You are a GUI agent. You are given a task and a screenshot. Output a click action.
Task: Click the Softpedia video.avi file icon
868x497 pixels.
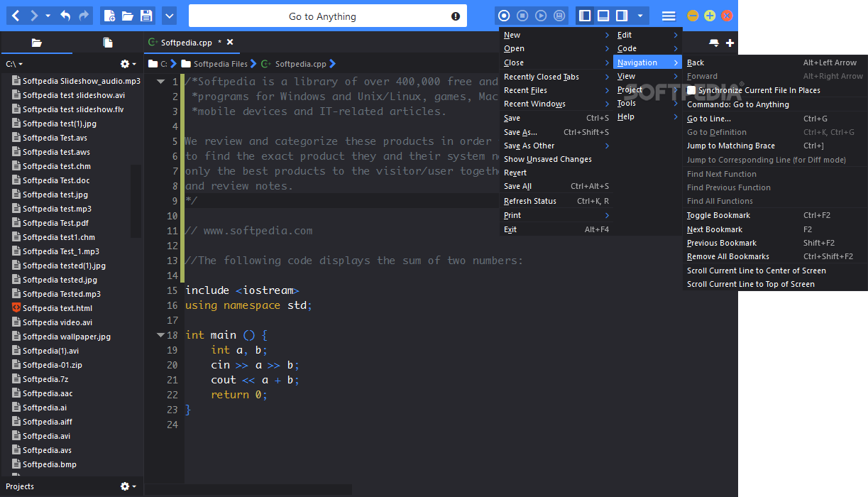(16, 322)
